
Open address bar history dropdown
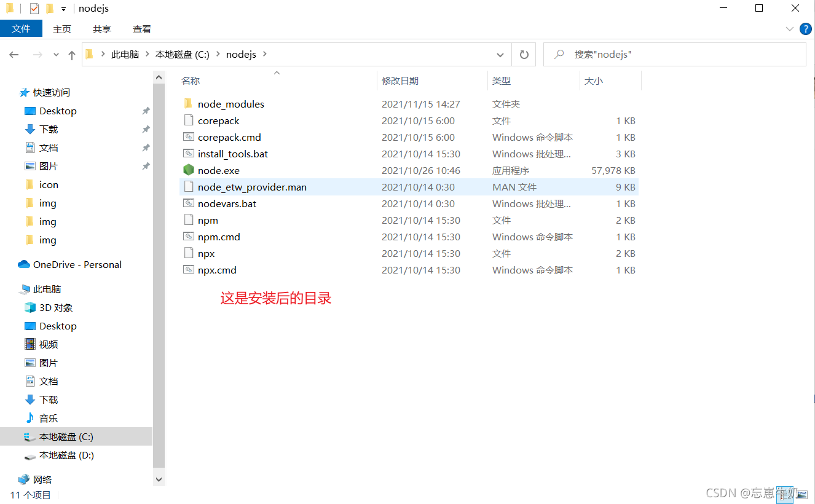click(x=500, y=55)
